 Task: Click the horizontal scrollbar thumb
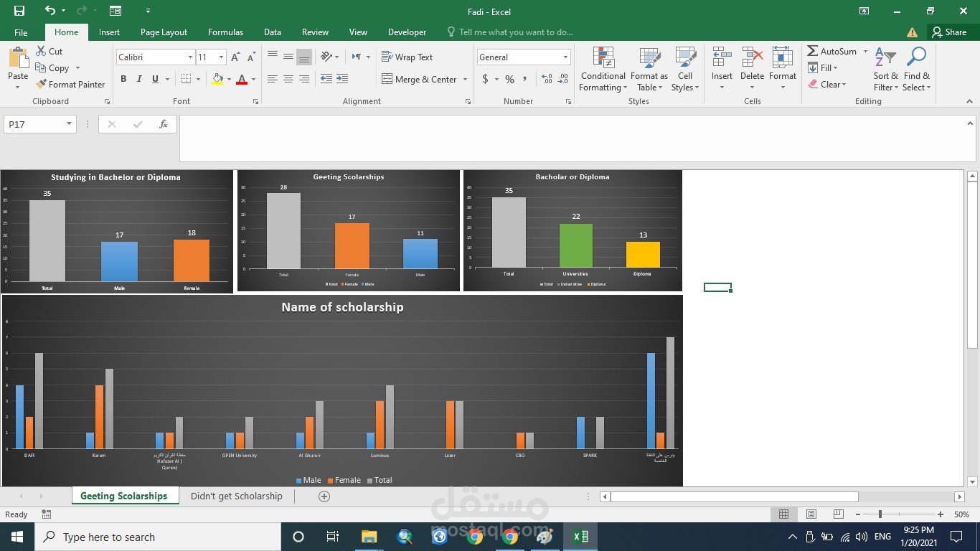[734, 496]
